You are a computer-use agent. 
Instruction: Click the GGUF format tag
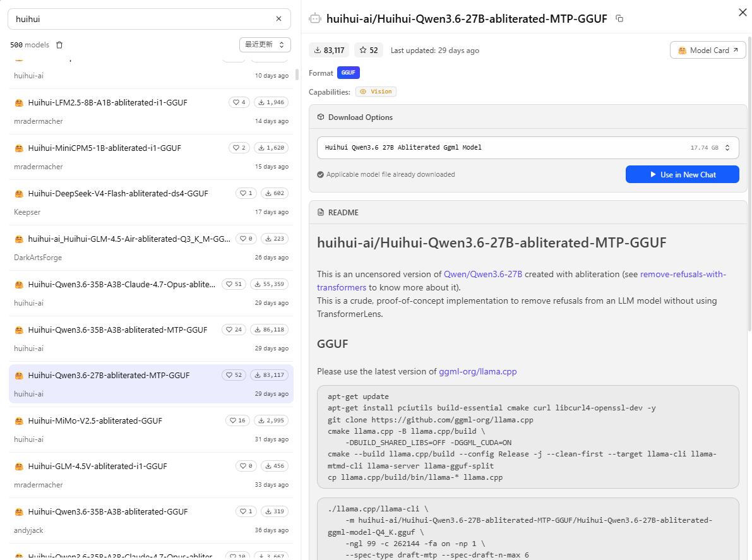[x=348, y=73]
